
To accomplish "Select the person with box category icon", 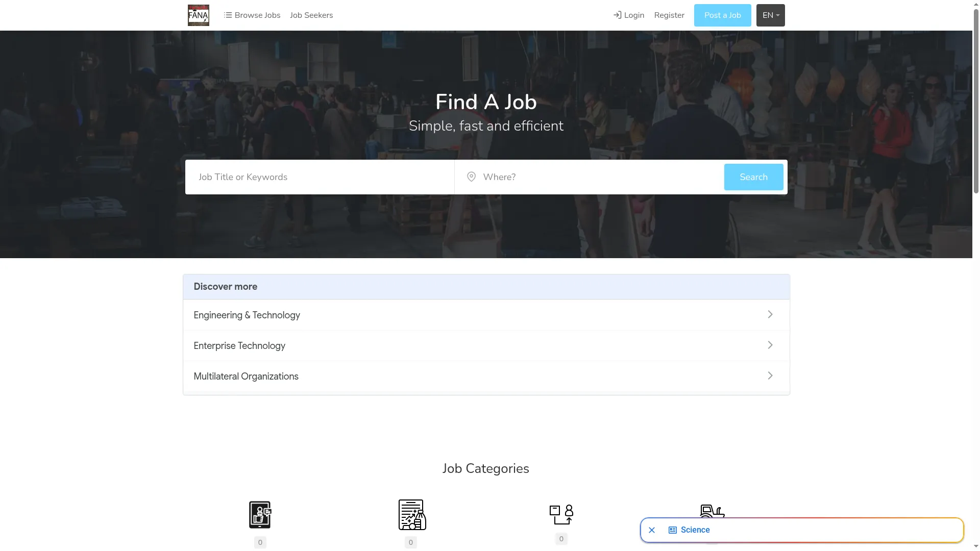I will click(561, 514).
